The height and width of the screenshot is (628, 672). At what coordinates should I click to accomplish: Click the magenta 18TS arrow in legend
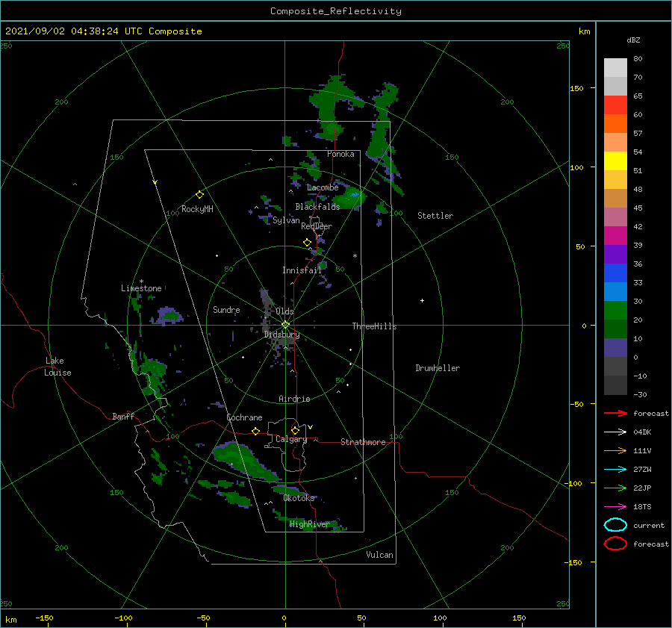coord(615,507)
